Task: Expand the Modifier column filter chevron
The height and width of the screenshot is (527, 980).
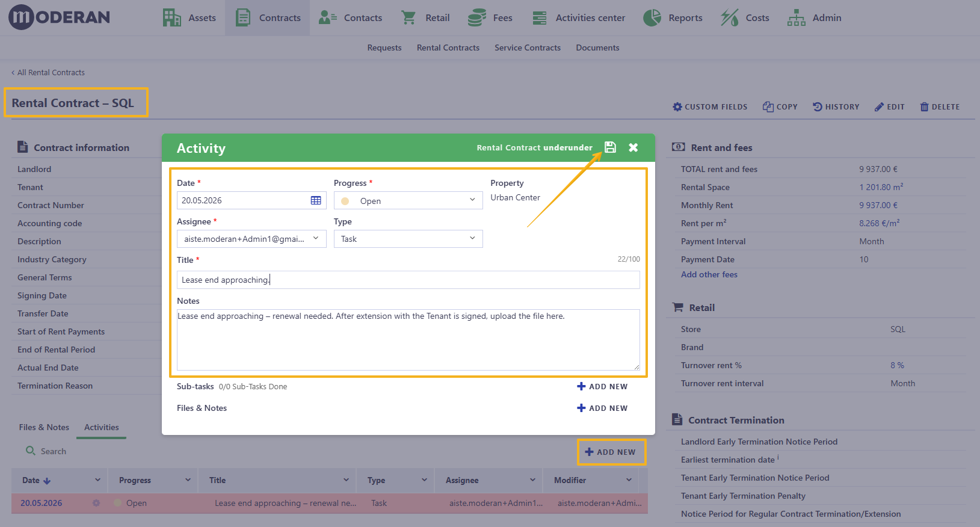Action: coord(629,480)
